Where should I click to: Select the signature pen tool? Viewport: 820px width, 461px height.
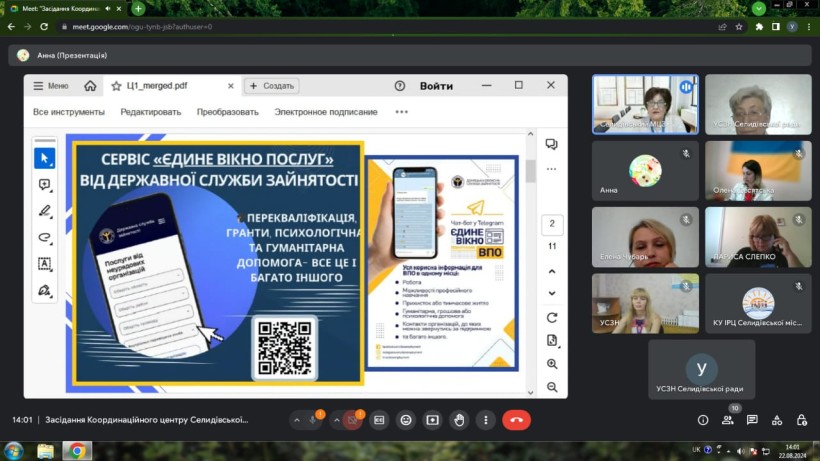click(x=44, y=290)
